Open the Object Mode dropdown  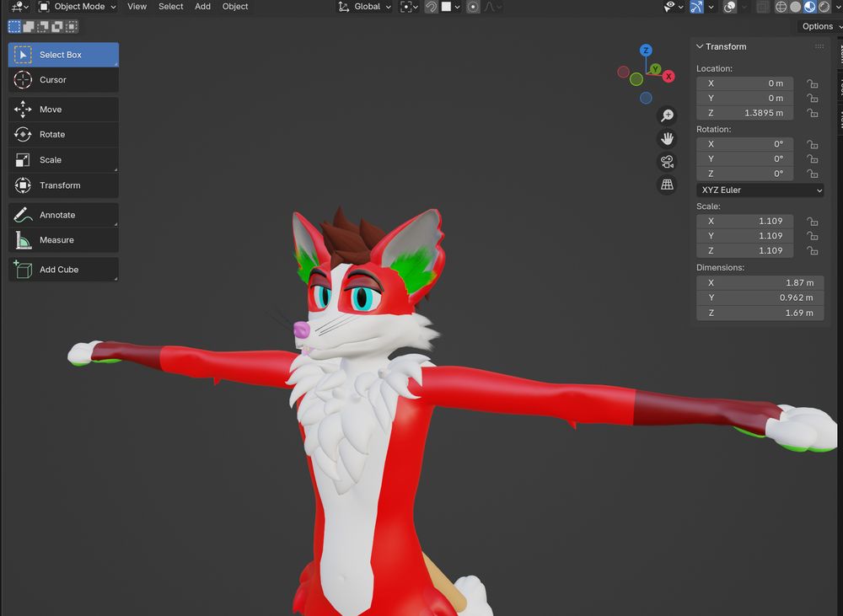point(77,7)
